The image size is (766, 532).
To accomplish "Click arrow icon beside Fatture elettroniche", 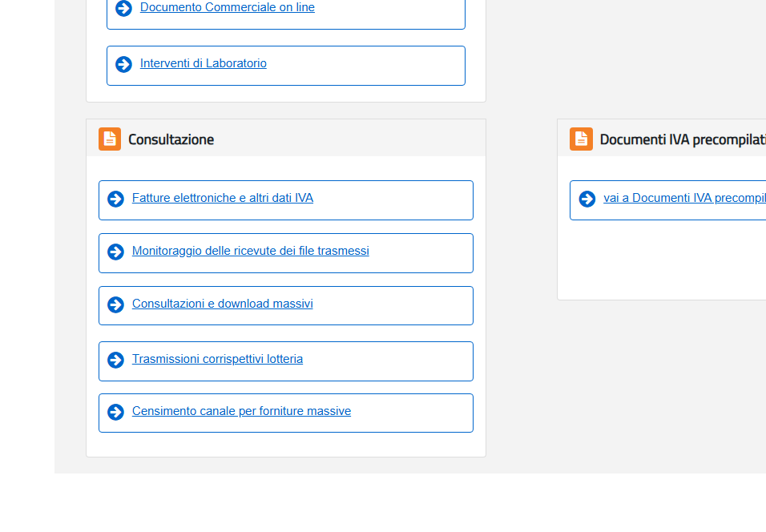I will point(115,199).
